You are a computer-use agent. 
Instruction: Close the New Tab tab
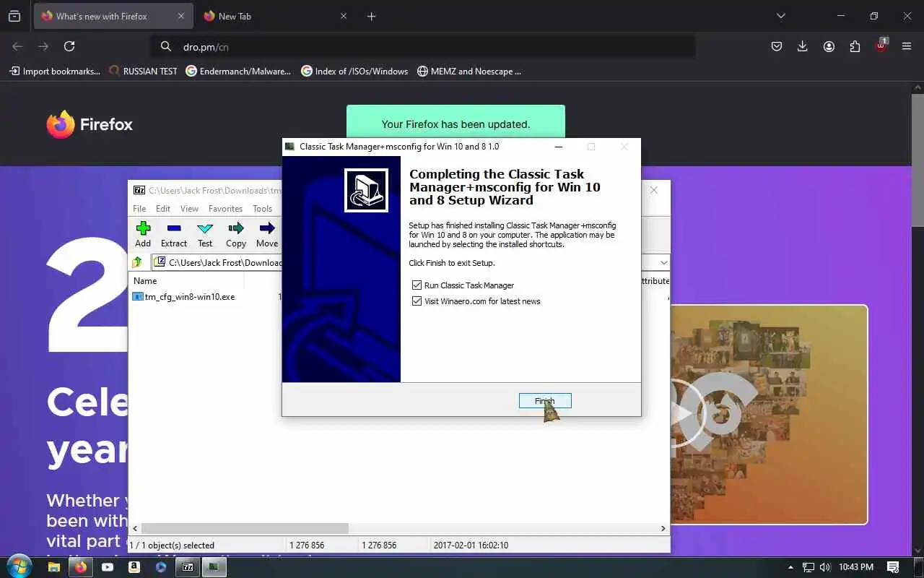click(x=344, y=16)
